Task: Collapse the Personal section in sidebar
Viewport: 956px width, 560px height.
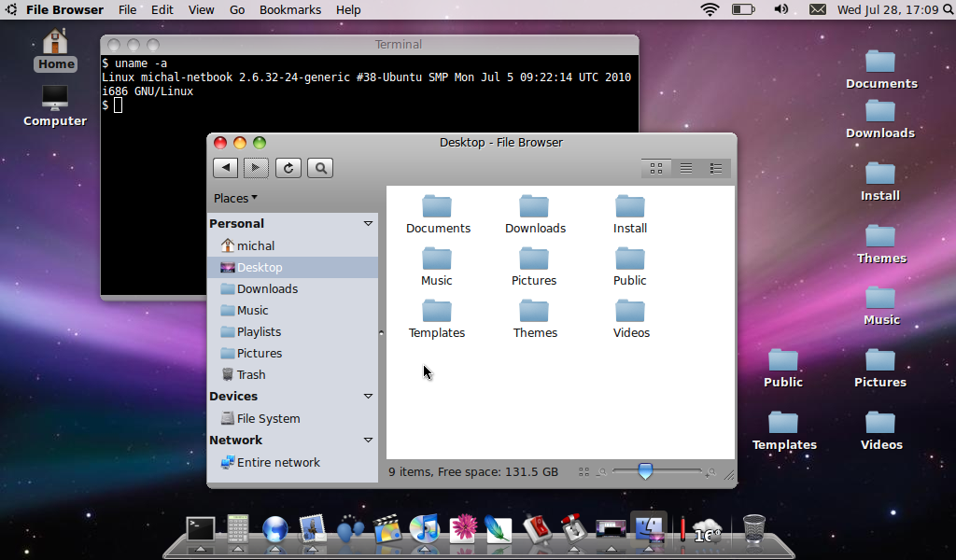Action: tap(368, 224)
